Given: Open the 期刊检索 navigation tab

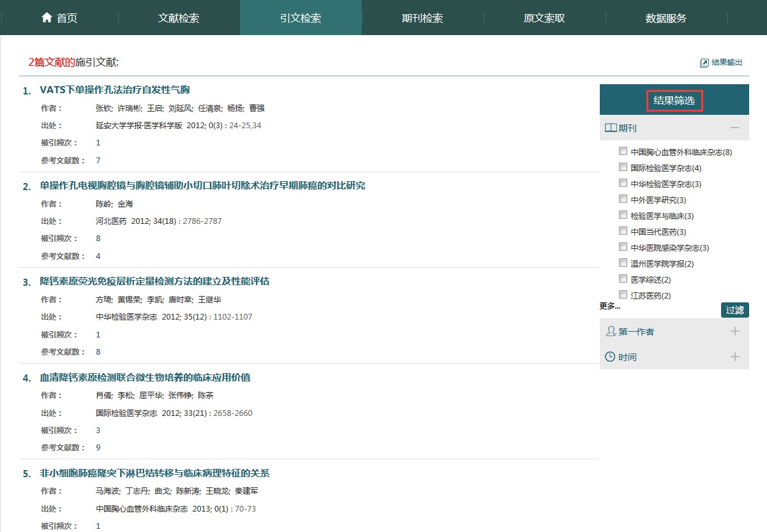Looking at the screenshot, I should (x=422, y=18).
